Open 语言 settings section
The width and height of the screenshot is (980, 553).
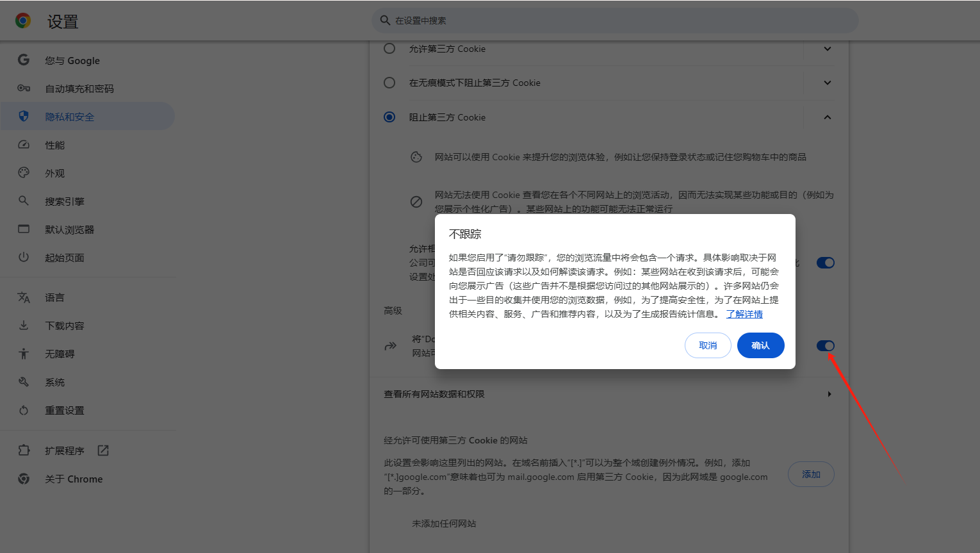(x=88, y=297)
